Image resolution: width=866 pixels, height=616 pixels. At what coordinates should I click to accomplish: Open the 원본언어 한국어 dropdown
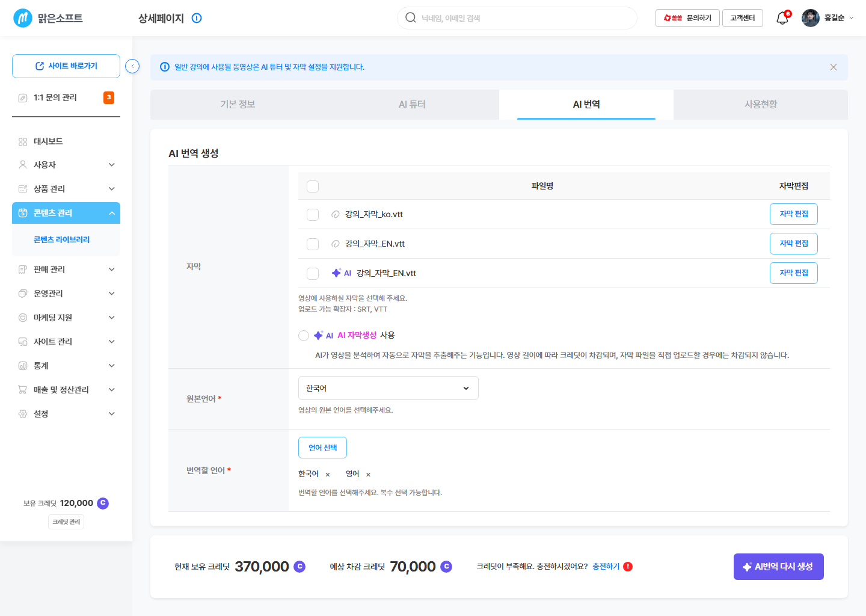coord(388,388)
